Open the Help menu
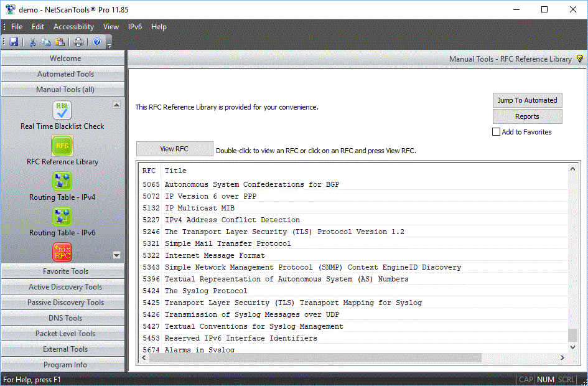Viewport: 588px width, 386px height. [x=159, y=27]
